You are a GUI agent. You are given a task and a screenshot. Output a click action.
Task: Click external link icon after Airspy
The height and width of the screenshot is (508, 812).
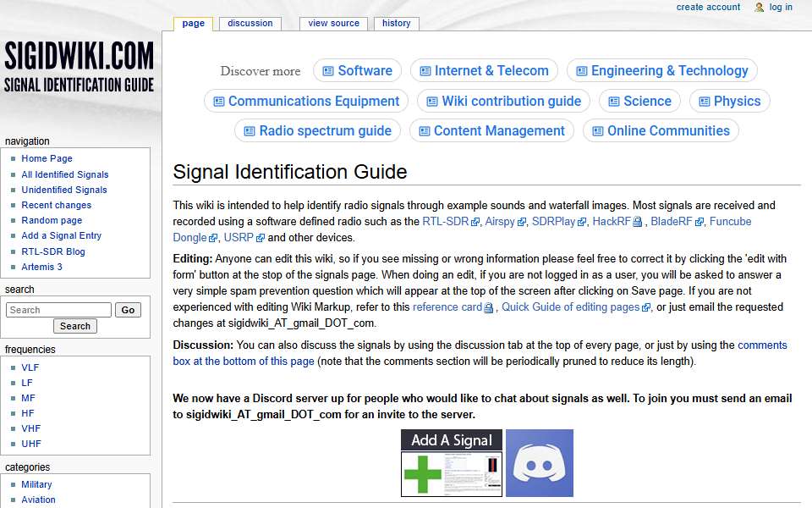click(x=522, y=222)
